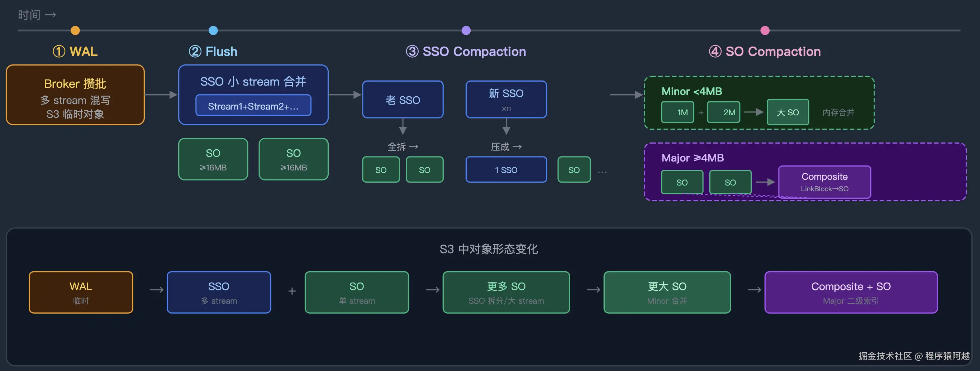Select the Broker 攒批 box
This screenshot has width=980, height=371.
[x=75, y=95]
